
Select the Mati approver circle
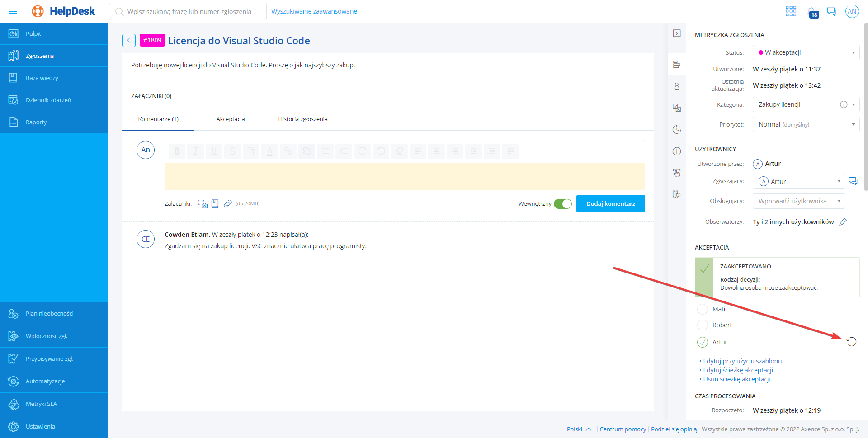pos(703,309)
